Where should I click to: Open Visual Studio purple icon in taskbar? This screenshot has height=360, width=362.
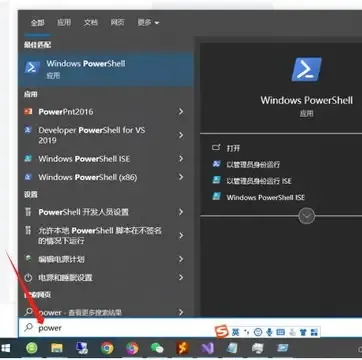tap(207, 348)
